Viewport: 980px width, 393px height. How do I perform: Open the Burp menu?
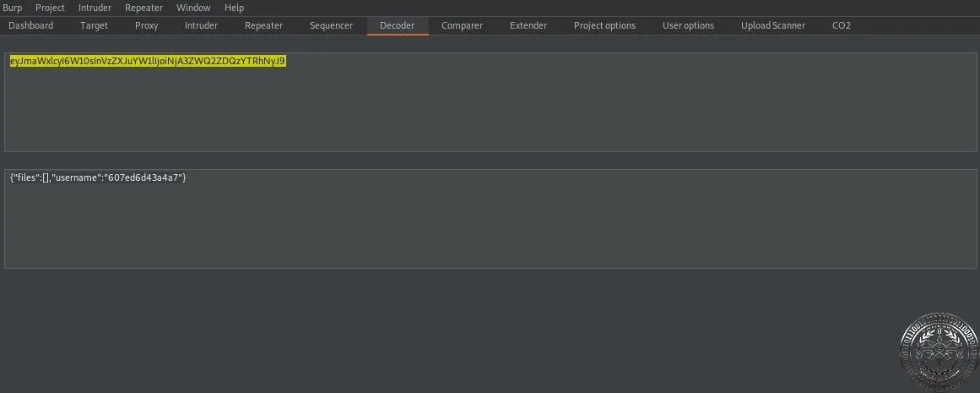click(12, 8)
